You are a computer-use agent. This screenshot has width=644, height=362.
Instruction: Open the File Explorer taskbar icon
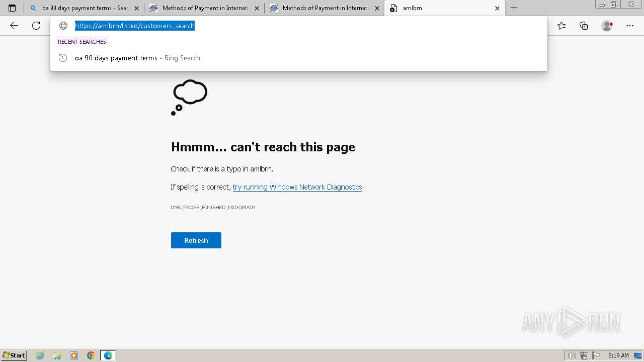click(57, 355)
